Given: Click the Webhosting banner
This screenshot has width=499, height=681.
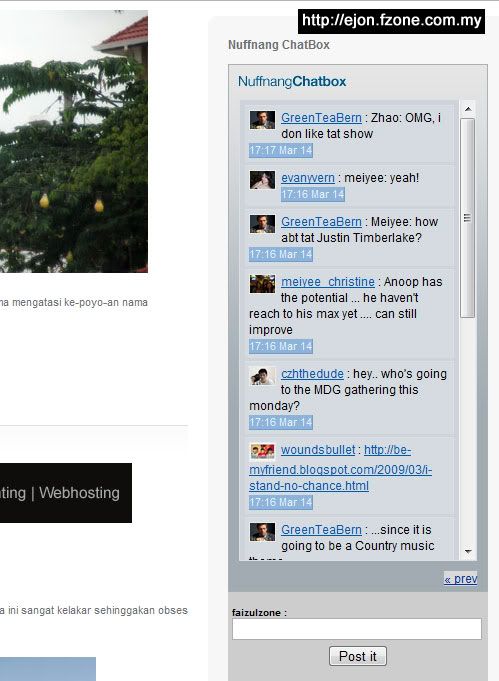Looking at the screenshot, I should coord(66,493).
